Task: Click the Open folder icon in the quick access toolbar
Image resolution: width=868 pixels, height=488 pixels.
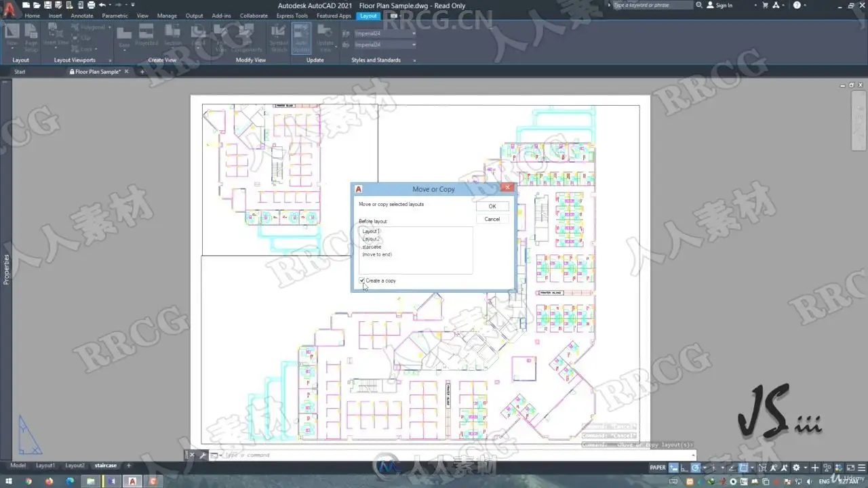Action: pos(36,5)
